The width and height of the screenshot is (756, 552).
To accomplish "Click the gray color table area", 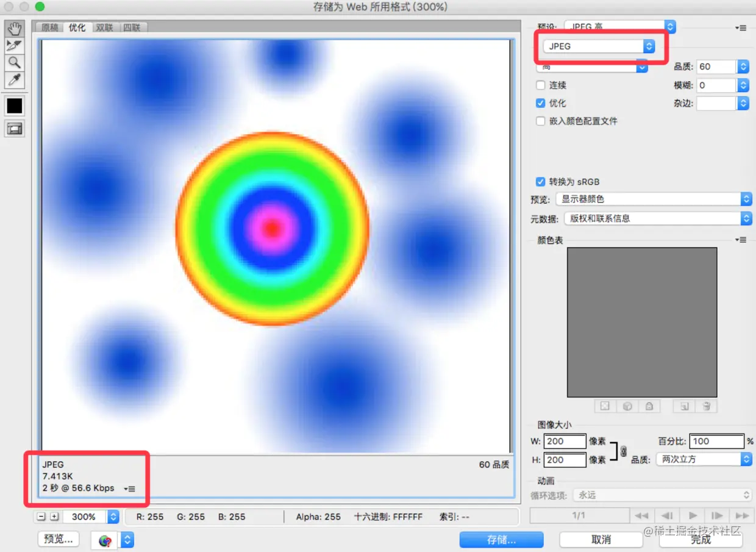I will 642,323.
